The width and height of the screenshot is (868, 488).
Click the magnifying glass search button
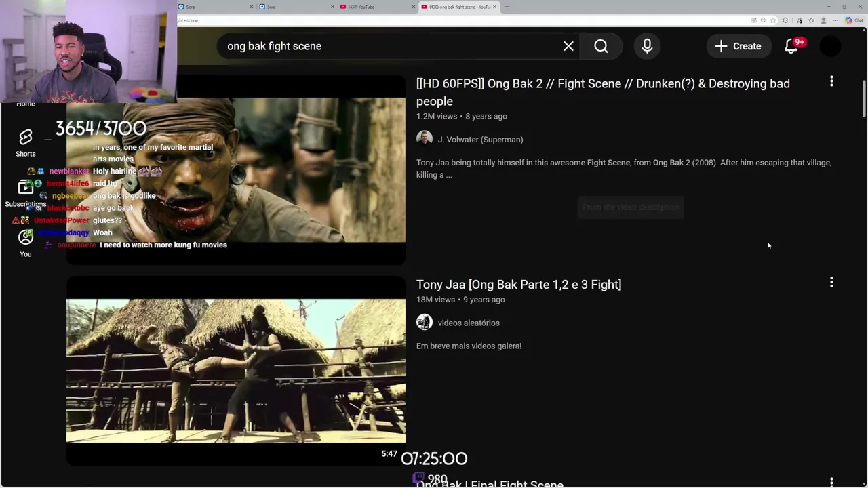601,46
